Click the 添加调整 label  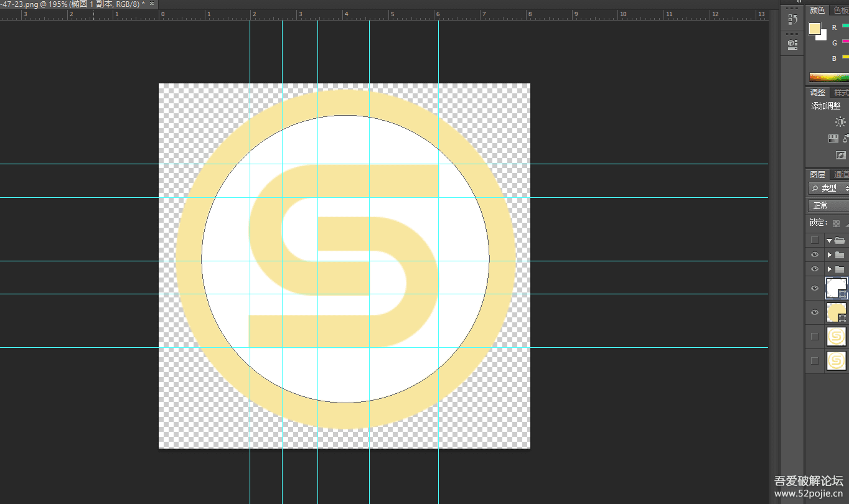825,106
